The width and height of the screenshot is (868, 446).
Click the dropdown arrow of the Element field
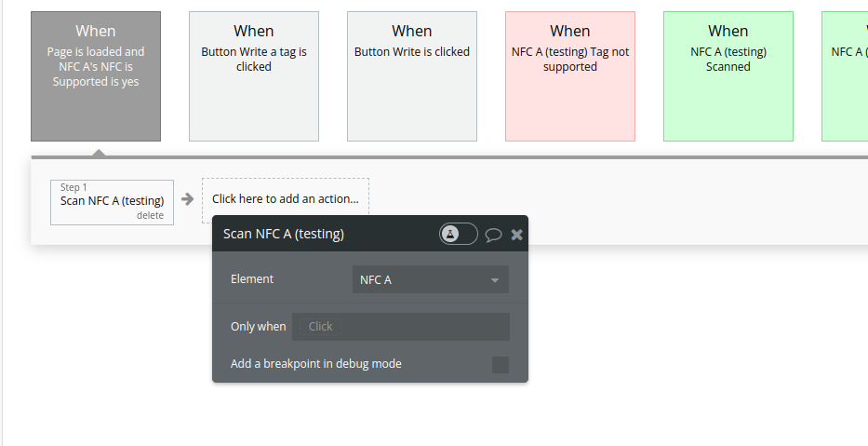(x=495, y=279)
